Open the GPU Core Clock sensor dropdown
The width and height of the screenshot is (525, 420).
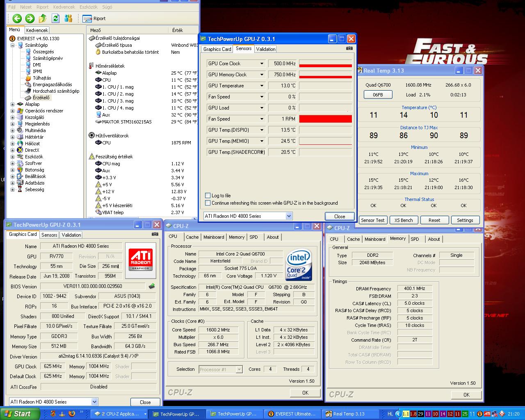point(262,64)
